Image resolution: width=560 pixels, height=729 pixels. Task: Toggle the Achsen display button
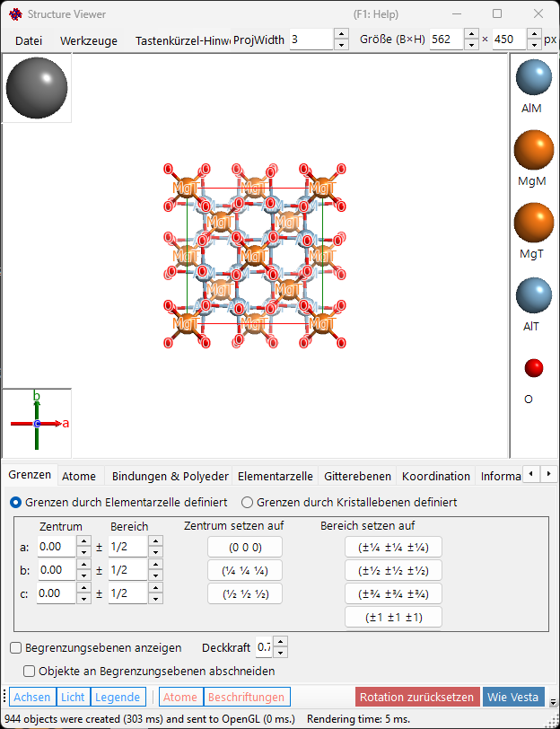[32, 697]
